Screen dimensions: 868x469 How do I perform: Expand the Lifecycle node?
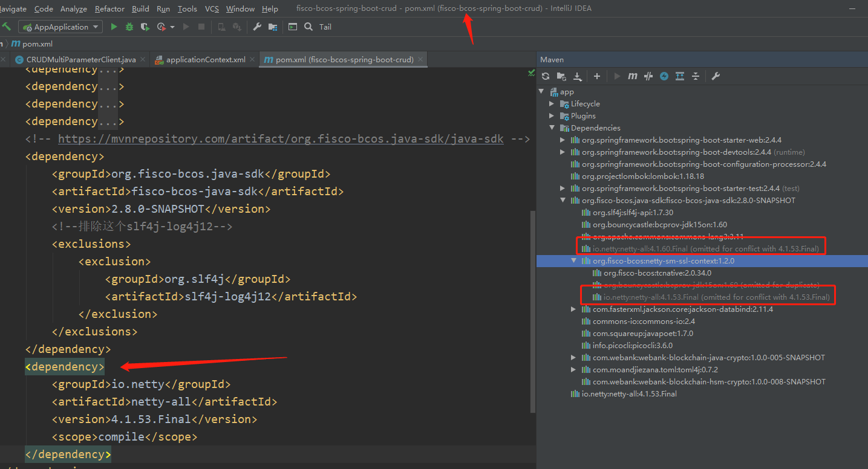[552, 104]
